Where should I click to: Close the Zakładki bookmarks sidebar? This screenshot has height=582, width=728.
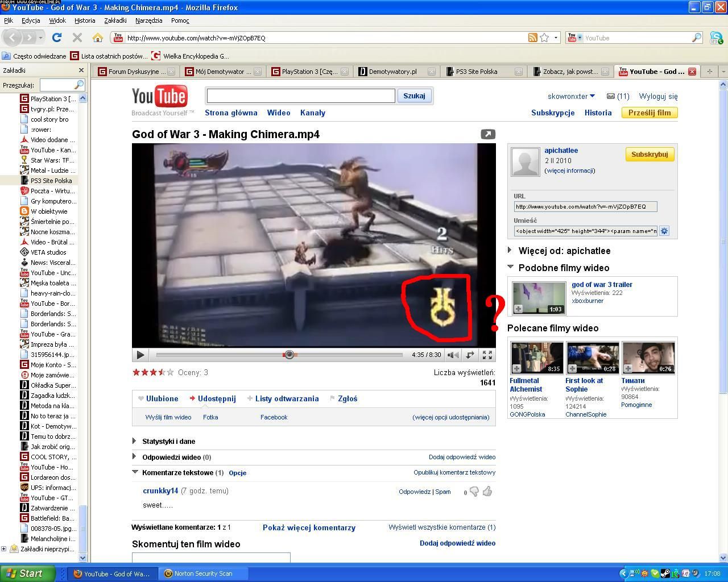pos(81,70)
